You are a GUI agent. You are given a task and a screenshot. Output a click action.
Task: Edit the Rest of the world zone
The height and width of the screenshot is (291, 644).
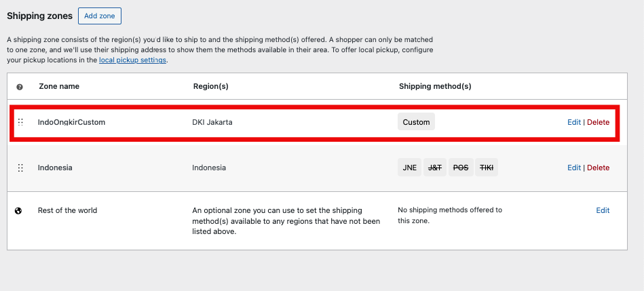(x=603, y=210)
